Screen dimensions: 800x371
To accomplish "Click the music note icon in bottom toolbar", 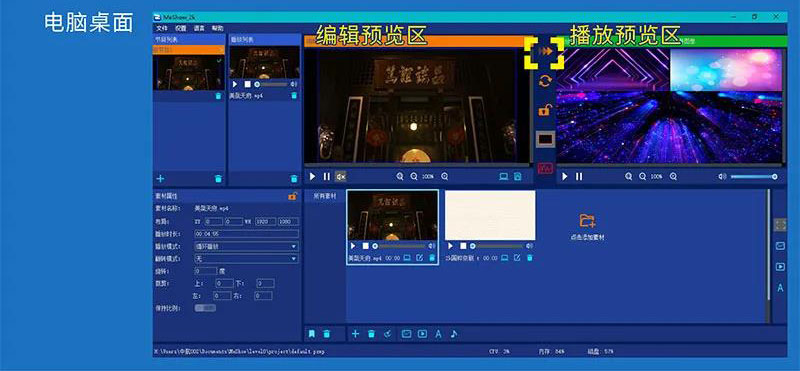I will pos(454,334).
